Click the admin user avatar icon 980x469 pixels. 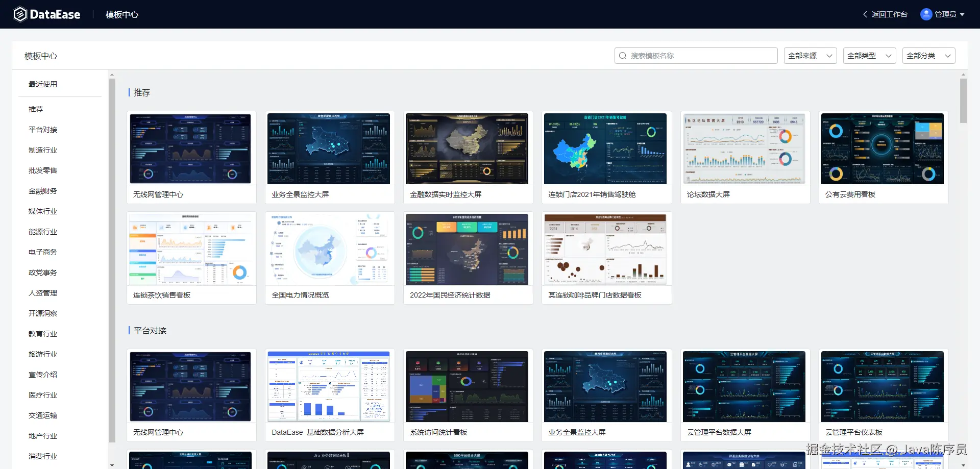(x=926, y=14)
